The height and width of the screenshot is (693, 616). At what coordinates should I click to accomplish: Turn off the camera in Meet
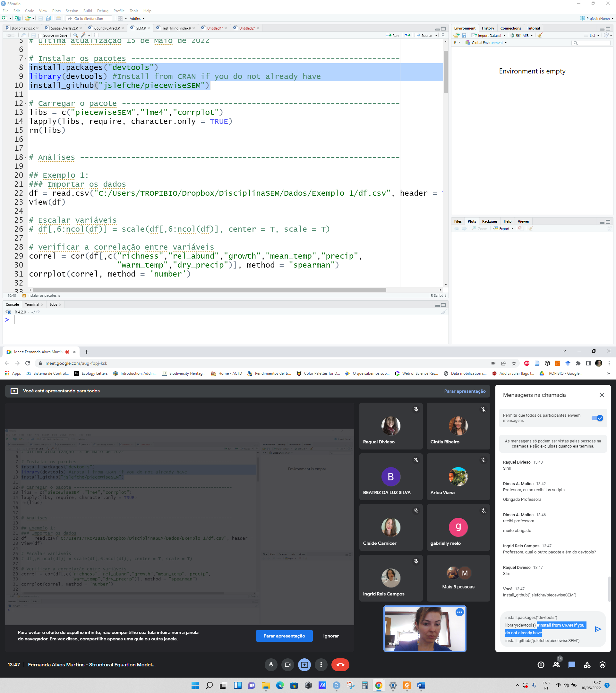tap(287, 664)
